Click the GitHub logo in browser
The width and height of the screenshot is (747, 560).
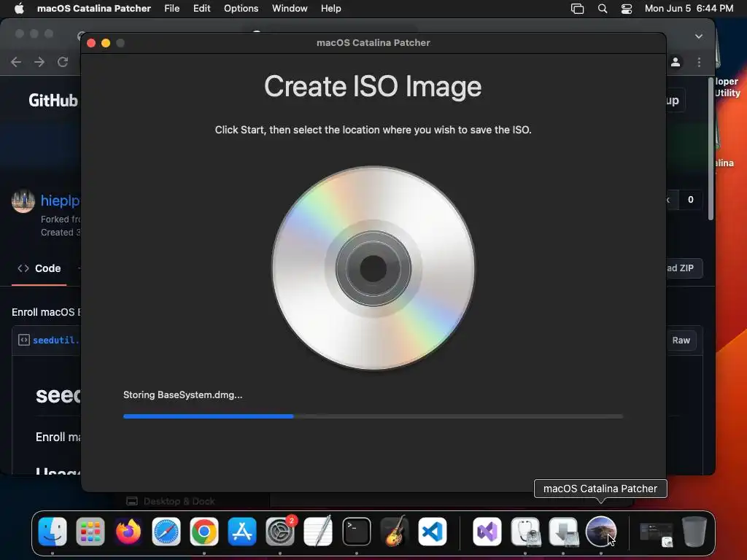pyautogui.click(x=53, y=100)
